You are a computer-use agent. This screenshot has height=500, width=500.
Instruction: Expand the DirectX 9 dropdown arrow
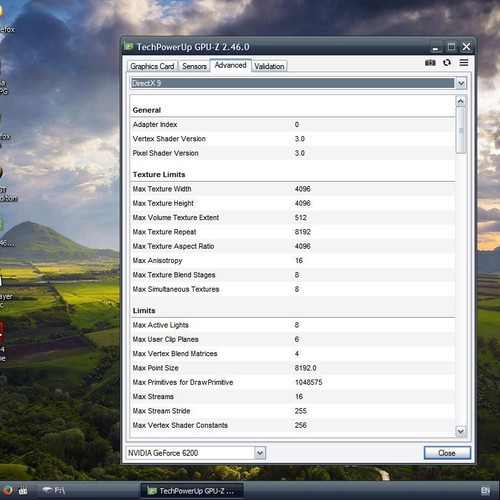pos(461,83)
